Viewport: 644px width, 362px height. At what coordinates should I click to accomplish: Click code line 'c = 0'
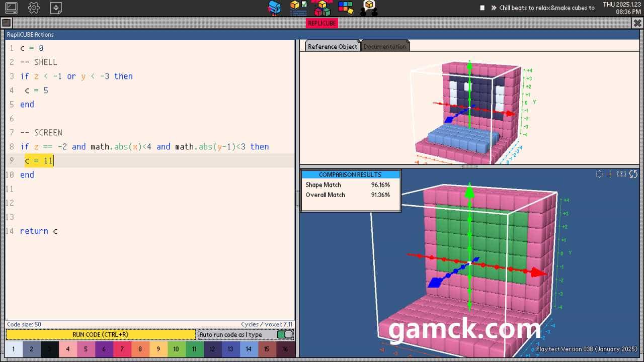pos(32,48)
